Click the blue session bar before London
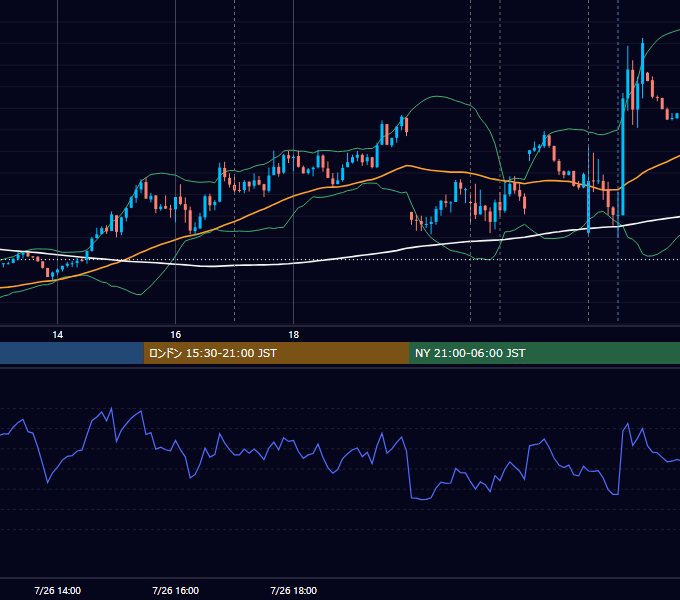 click(72, 353)
